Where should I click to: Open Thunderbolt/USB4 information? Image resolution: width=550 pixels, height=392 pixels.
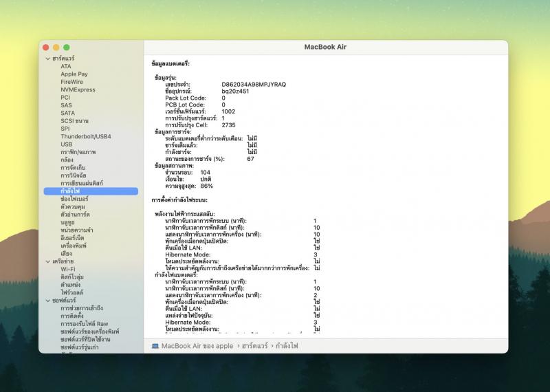click(x=86, y=137)
